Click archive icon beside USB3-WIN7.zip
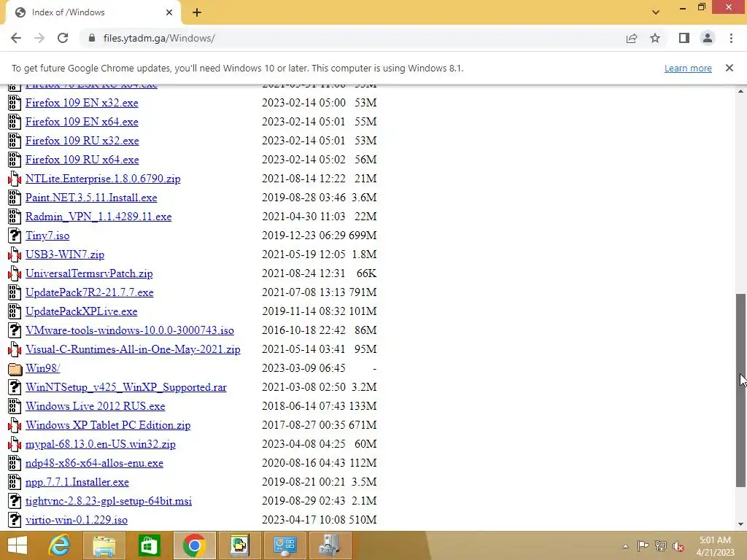The width and height of the screenshot is (747, 560). coord(15,254)
